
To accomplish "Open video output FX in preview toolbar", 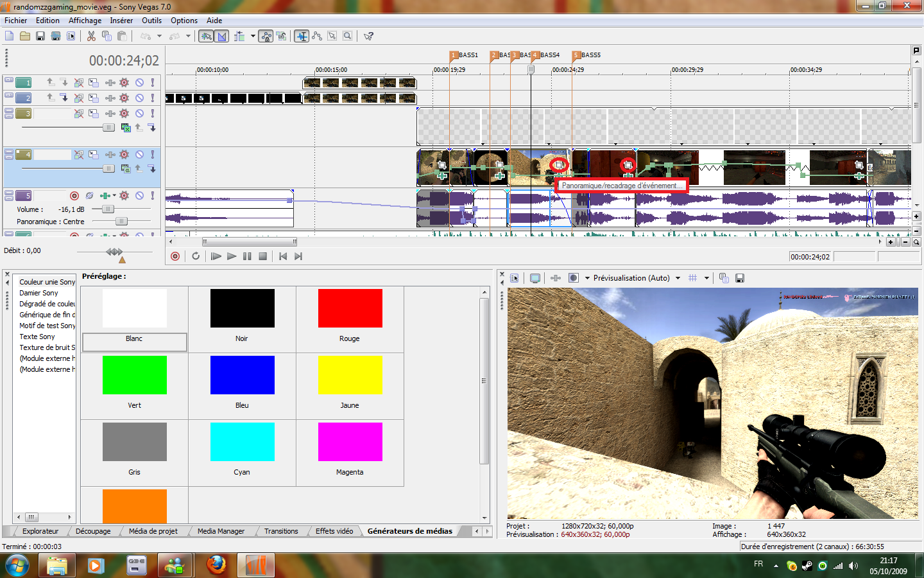I will click(556, 278).
